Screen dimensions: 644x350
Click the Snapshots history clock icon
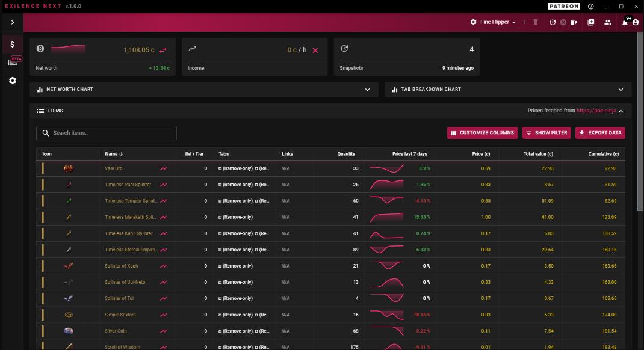344,49
